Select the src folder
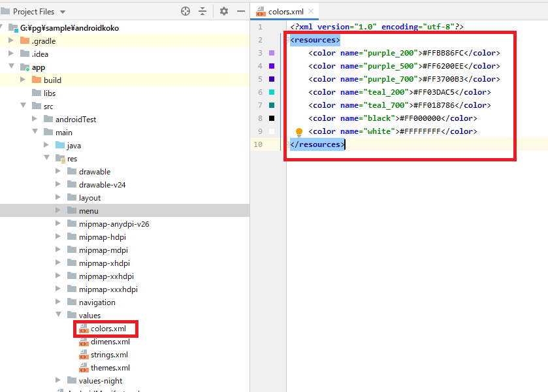 tap(48, 106)
